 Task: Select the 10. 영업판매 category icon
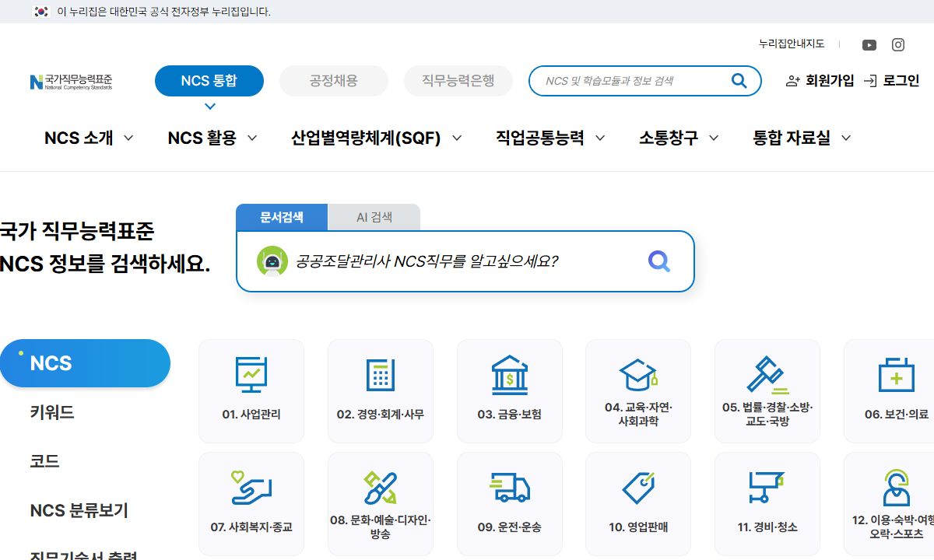click(x=638, y=488)
